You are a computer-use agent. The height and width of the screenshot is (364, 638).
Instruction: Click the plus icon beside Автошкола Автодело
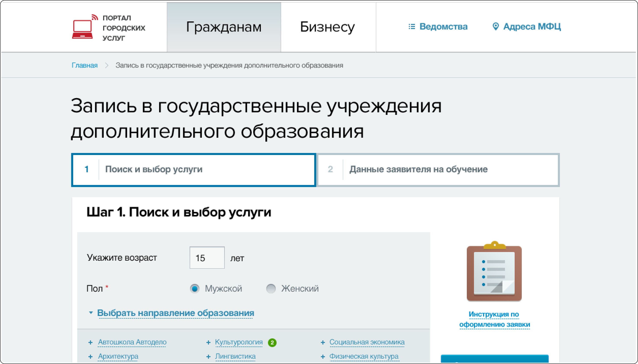point(90,343)
